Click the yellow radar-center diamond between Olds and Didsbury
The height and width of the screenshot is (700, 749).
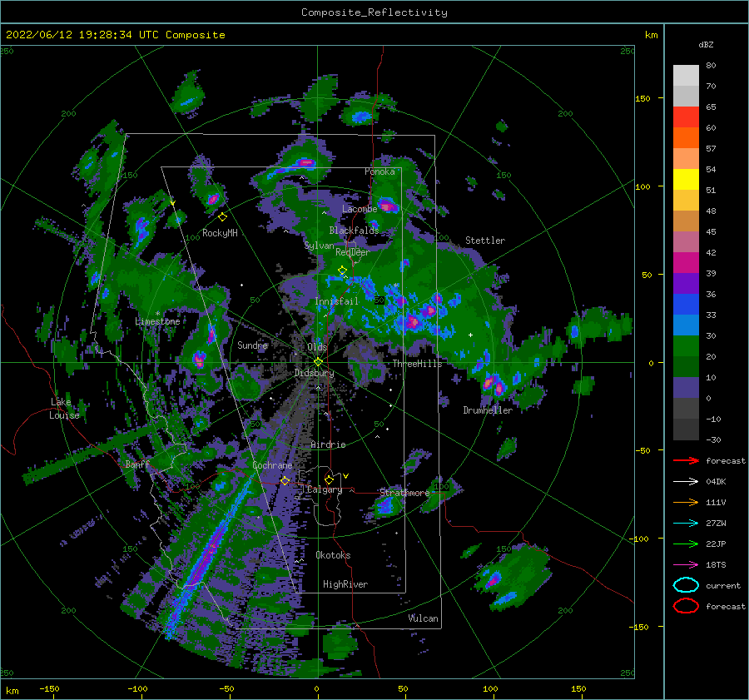(318, 362)
